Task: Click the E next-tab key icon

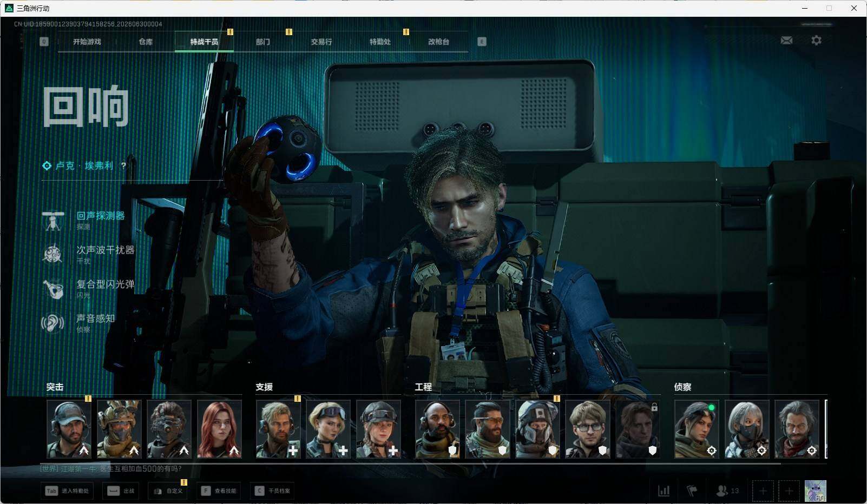Action: 482,42
